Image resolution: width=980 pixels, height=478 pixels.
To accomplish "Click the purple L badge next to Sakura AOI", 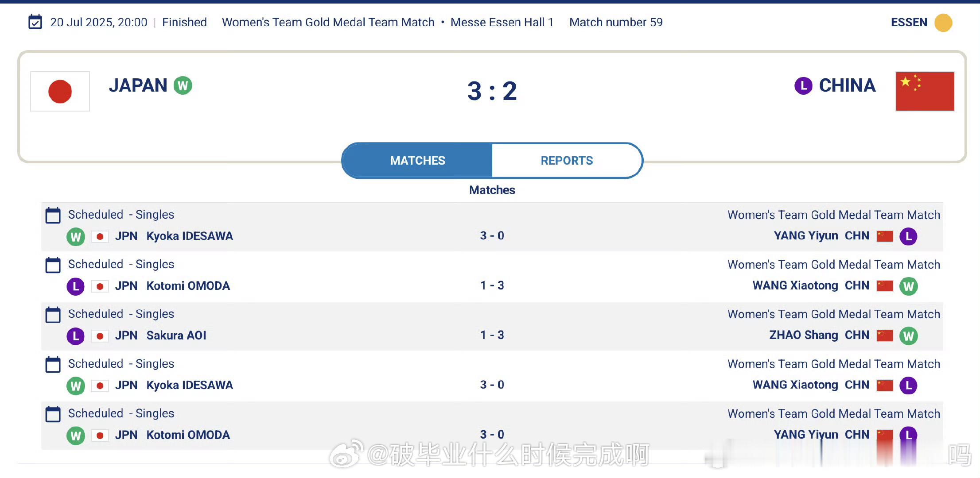I will point(76,336).
